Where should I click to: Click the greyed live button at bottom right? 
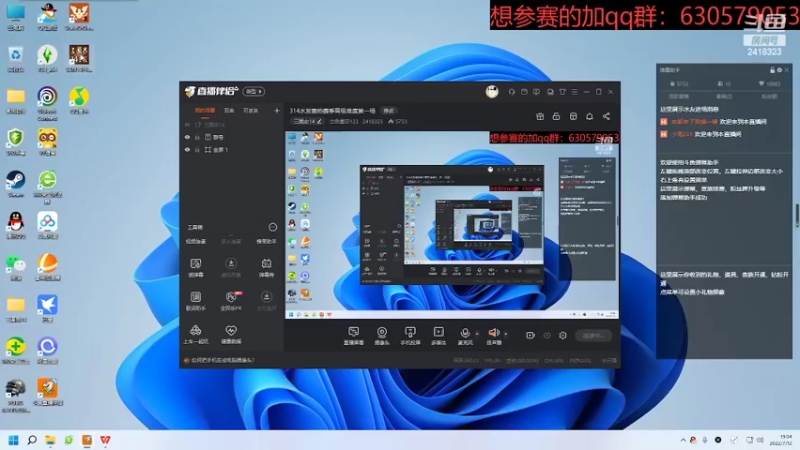pyautogui.click(x=593, y=335)
